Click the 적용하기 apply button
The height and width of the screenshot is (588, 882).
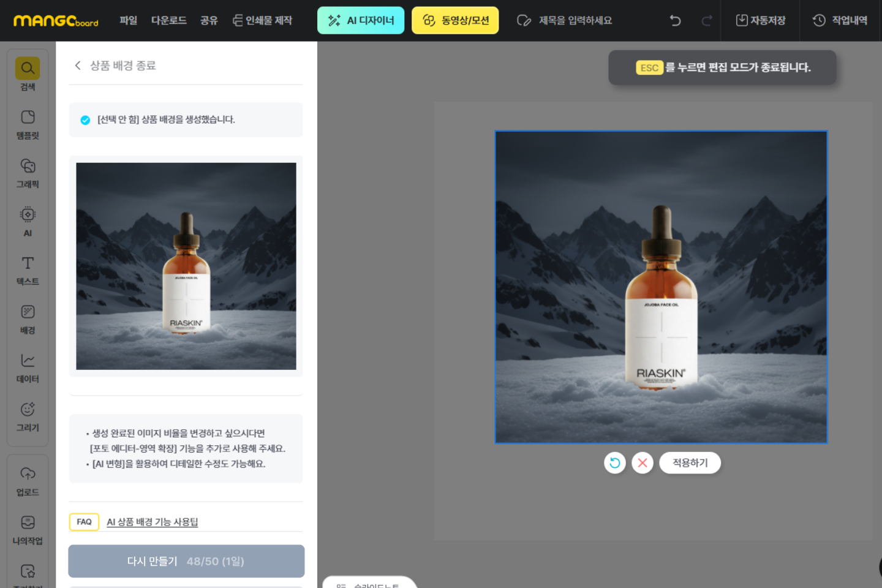[x=690, y=463]
